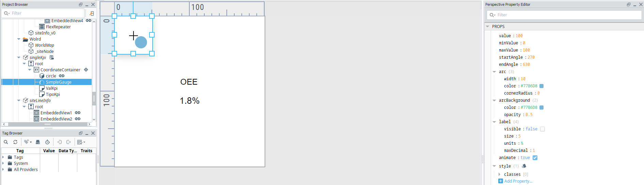Restore the Perspective Property Editor panel
This screenshot has width=644, height=185.
click(629, 4)
